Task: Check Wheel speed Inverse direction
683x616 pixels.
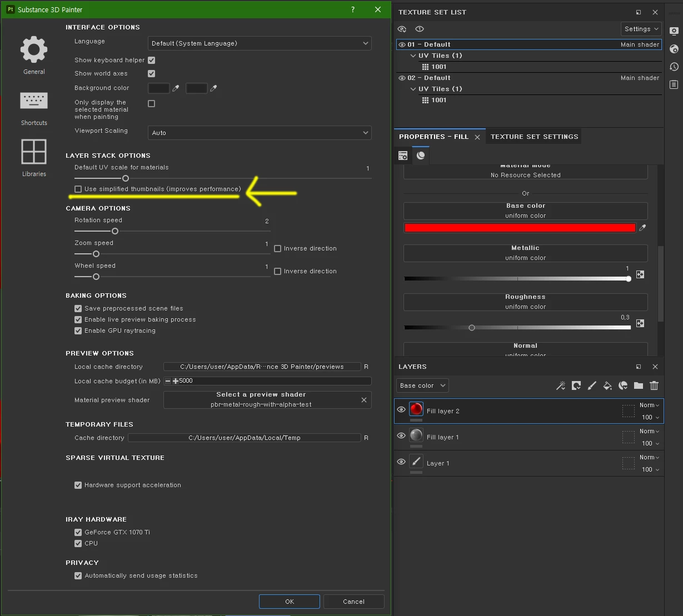Action: (x=277, y=271)
